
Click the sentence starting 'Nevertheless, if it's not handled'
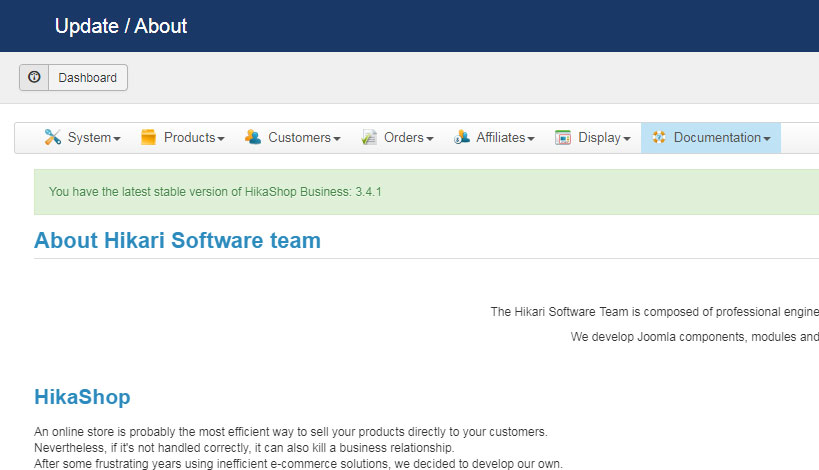tap(244, 448)
